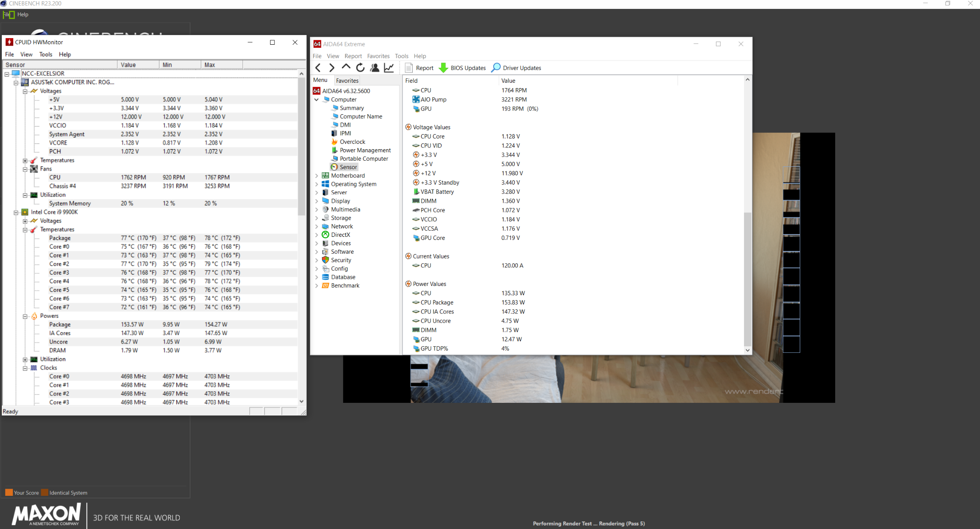Image resolution: width=980 pixels, height=529 pixels.
Task: Click the AIDA64 back navigation arrow
Action: tap(318, 68)
